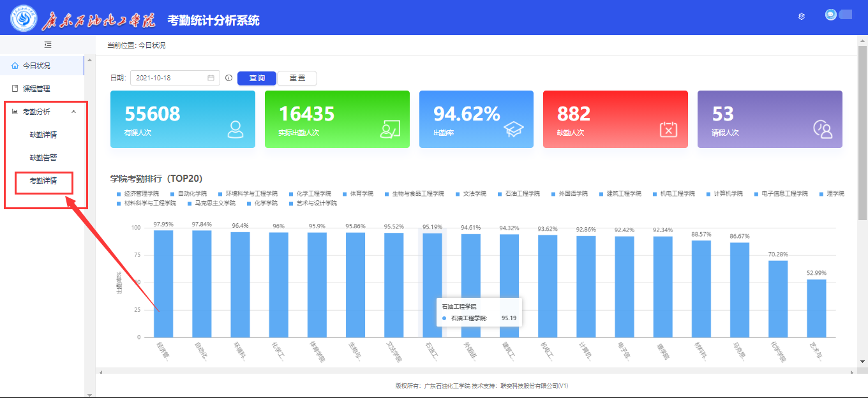Collapse the 考勤分析 submenu chevron
This screenshot has height=398, width=868.
[73, 112]
